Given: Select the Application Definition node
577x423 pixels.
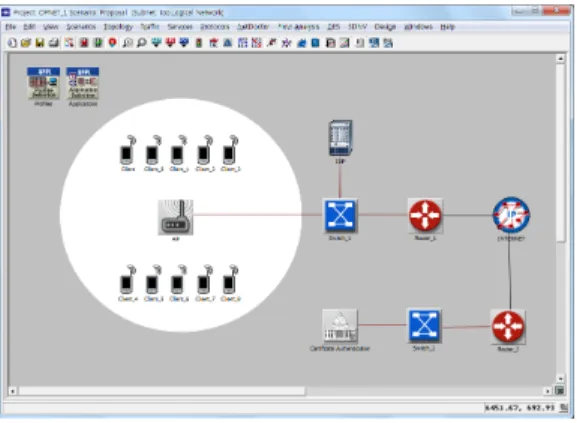Looking at the screenshot, I should click(83, 83).
